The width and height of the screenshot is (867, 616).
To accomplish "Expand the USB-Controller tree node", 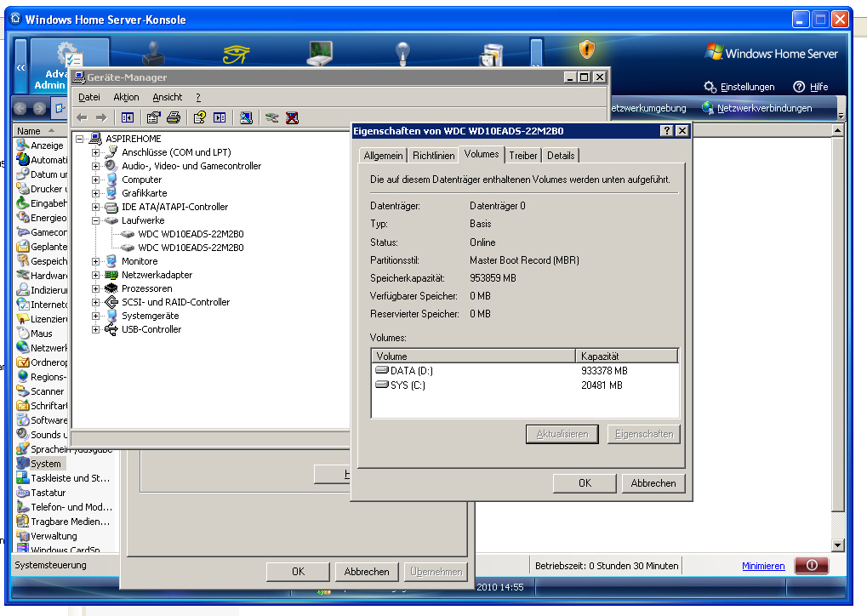I will tap(96, 329).
